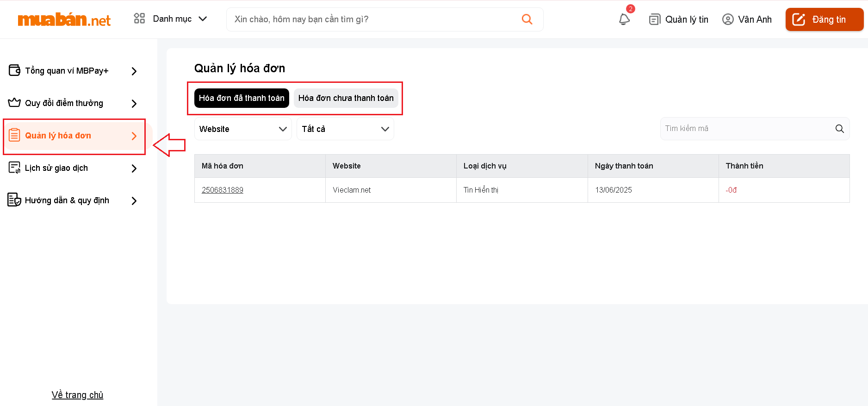The width and height of the screenshot is (868, 406).
Task: Click the Hướng dẫn & quy định icon
Action: (x=14, y=200)
